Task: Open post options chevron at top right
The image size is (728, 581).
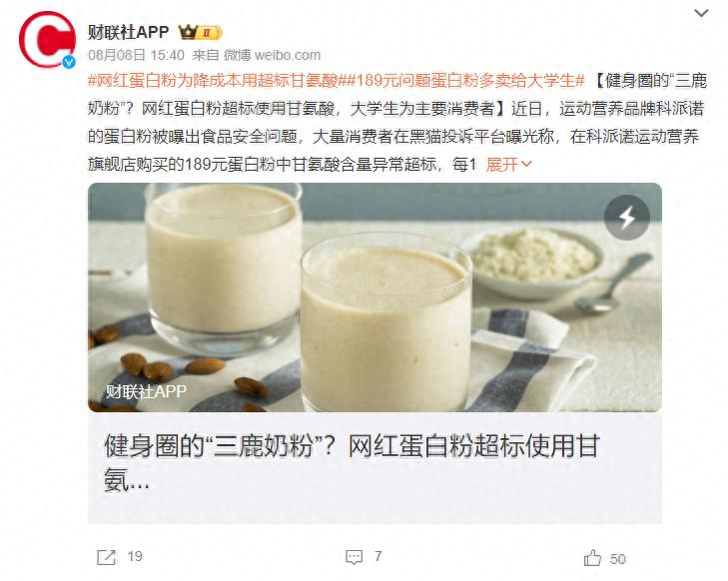Action: coord(701,13)
